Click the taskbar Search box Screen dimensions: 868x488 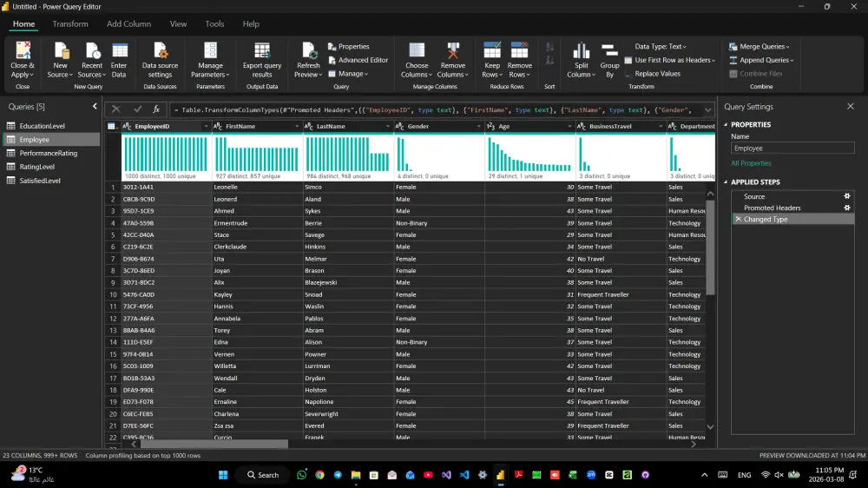[x=262, y=475]
